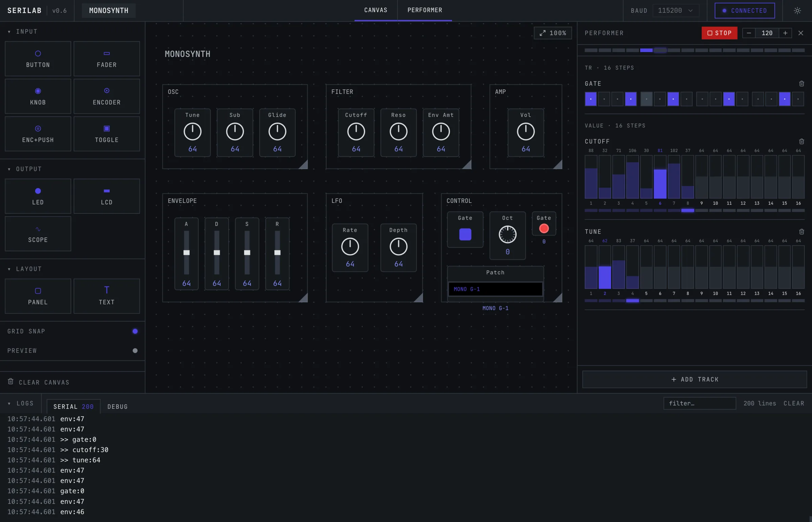Switch to the PERFORMER tab
Image resolution: width=812 pixels, height=522 pixels.
click(425, 10)
